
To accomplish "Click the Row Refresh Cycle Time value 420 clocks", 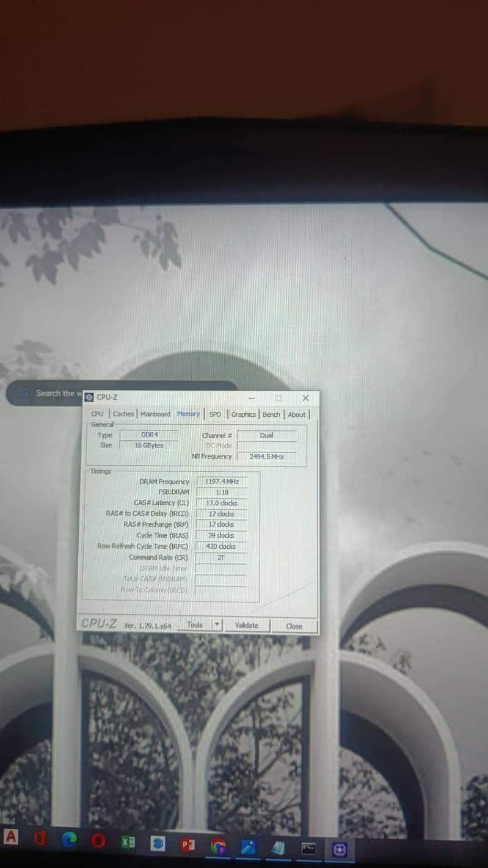I will 222,546.
